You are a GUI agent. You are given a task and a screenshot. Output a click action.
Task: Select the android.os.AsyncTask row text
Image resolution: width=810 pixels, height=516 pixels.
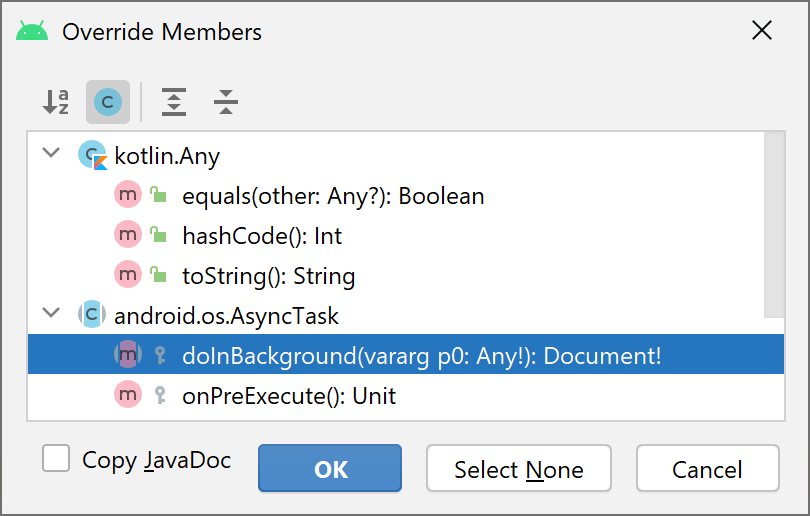pyautogui.click(x=226, y=316)
